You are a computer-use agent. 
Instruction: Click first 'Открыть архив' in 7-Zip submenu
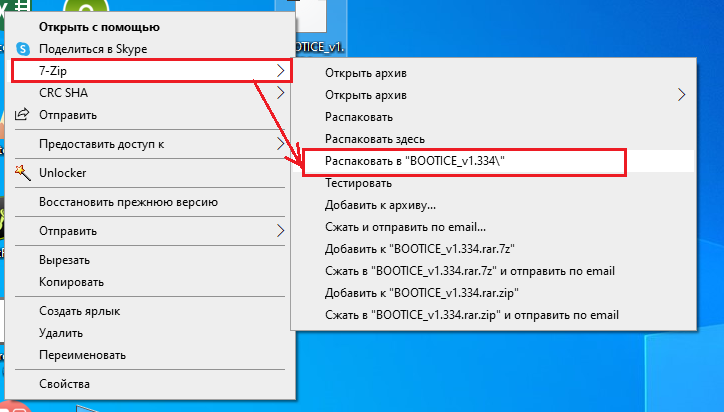point(366,73)
